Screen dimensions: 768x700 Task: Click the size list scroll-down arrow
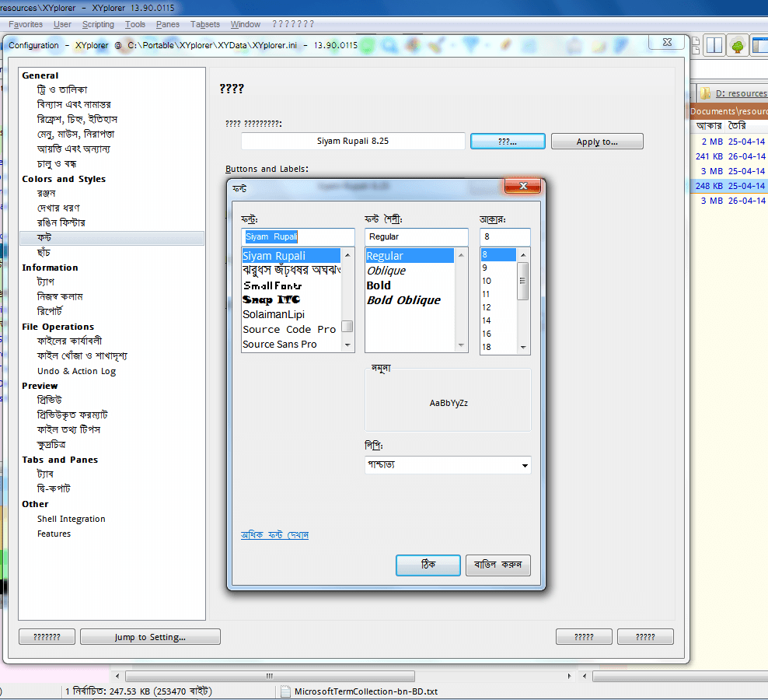(523, 347)
